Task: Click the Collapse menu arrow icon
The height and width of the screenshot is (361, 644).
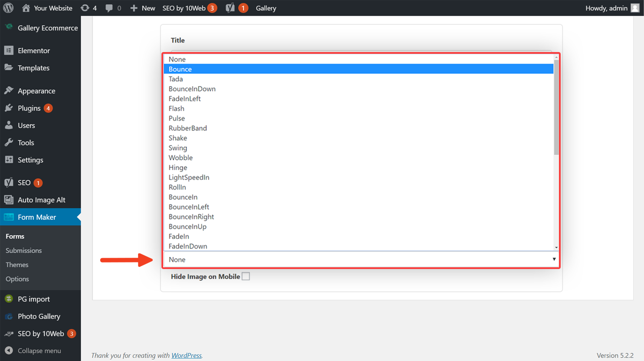Action: point(9,350)
